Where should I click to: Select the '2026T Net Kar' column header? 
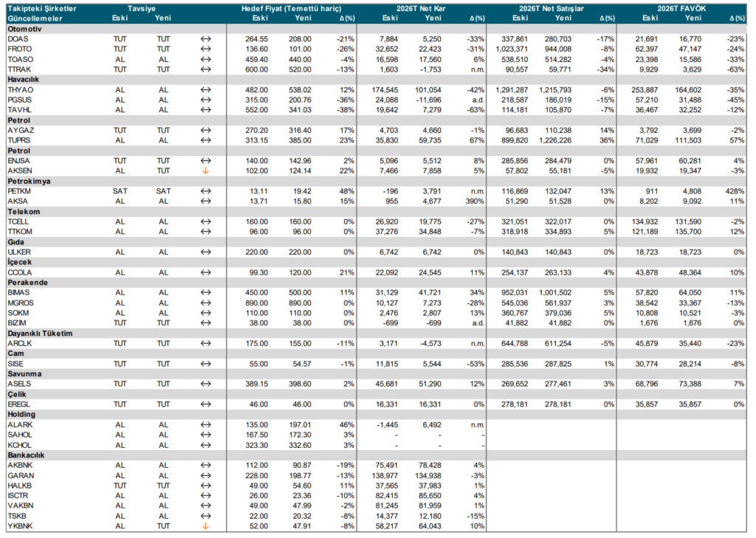pyautogui.click(x=421, y=9)
